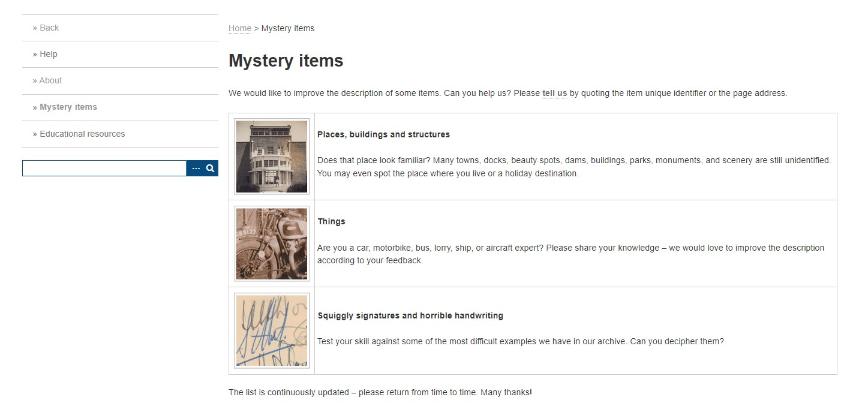The height and width of the screenshot is (415, 850).
Task: Open the motorbike photo thumbnail
Action: pyautogui.click(x=271, y=244)
